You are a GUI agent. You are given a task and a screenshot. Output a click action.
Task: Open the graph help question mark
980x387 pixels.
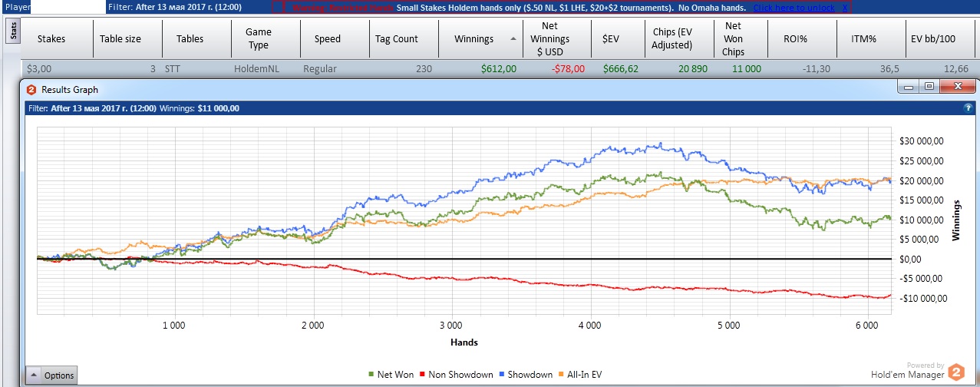coord(968,108)
